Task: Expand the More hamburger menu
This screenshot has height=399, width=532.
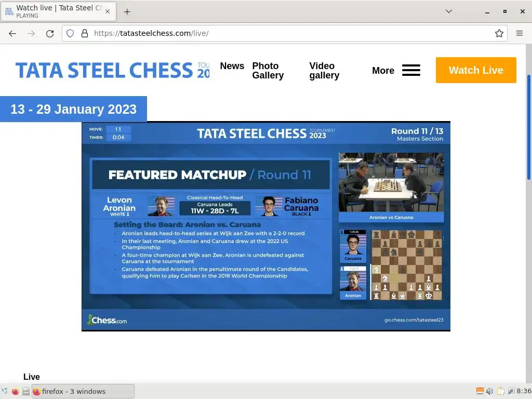Action: (x=396, y=70)
